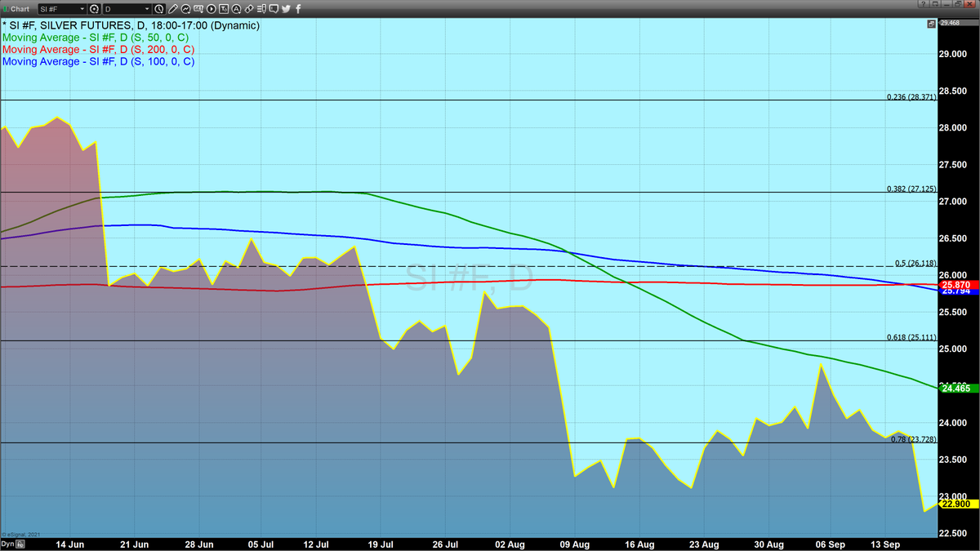Click the studies line-chart icon in toolbar
The image size is (980, 551).
(186, 9)
